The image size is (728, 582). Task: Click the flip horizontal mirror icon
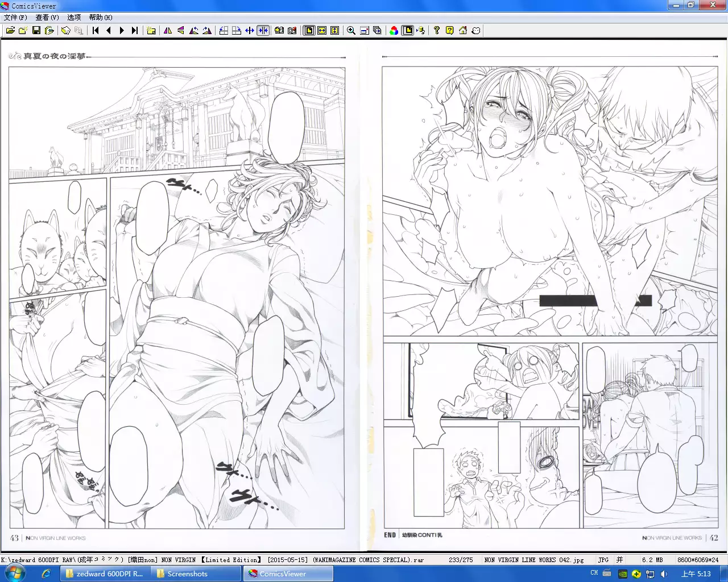[x=168, y=31]
